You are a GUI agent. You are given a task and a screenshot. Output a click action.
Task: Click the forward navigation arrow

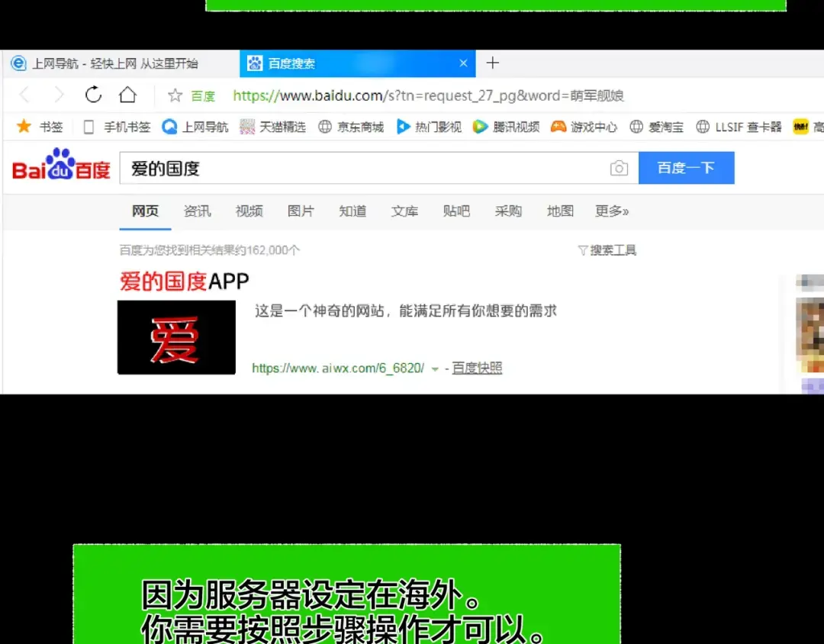pyautogui.click(x=59, y=95)
